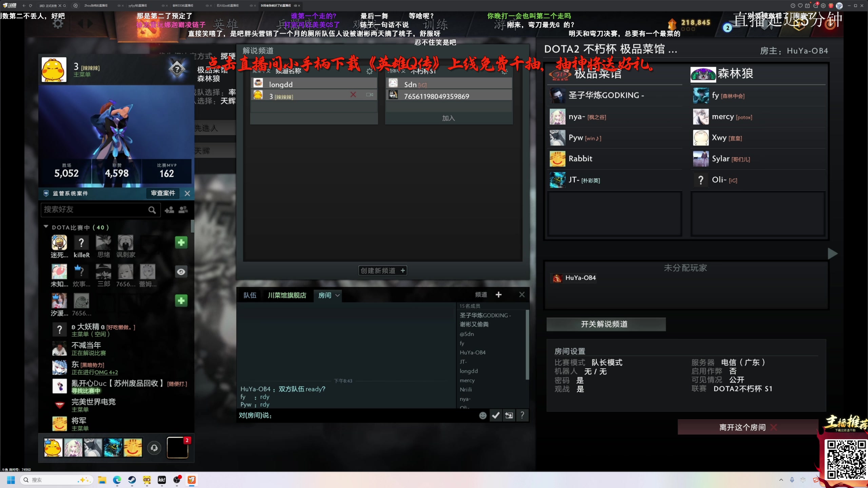Collapse the DOTA比赛中 (40) friends group
Screen dimensions: 868x488
pos(46,227)
